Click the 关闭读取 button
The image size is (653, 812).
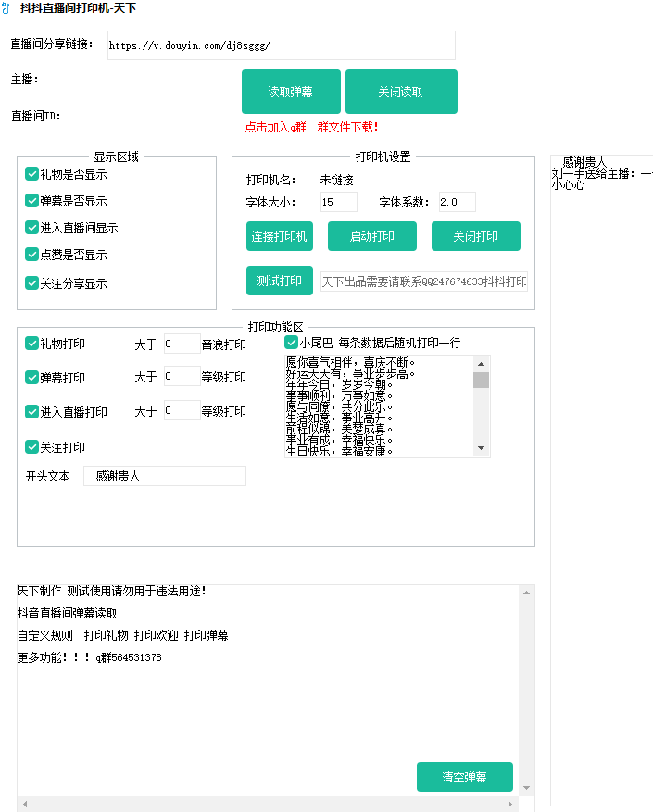[401, 92]
